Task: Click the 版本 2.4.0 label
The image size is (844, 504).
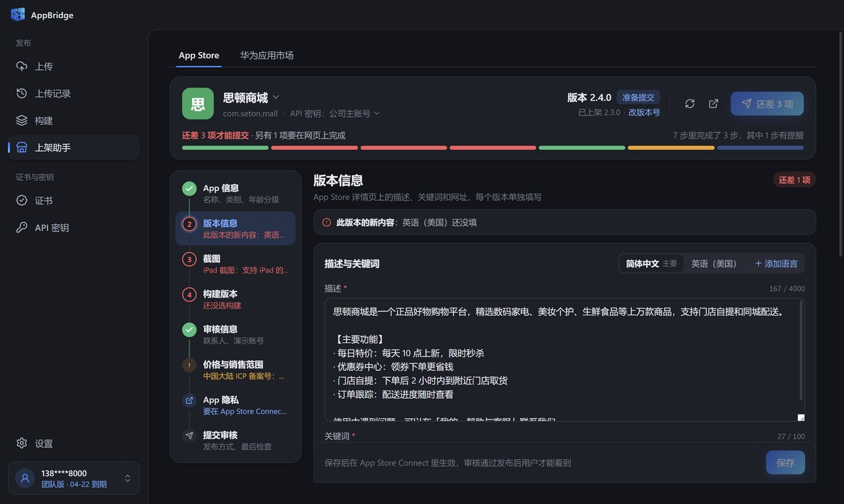Action: tap(589, 98)
